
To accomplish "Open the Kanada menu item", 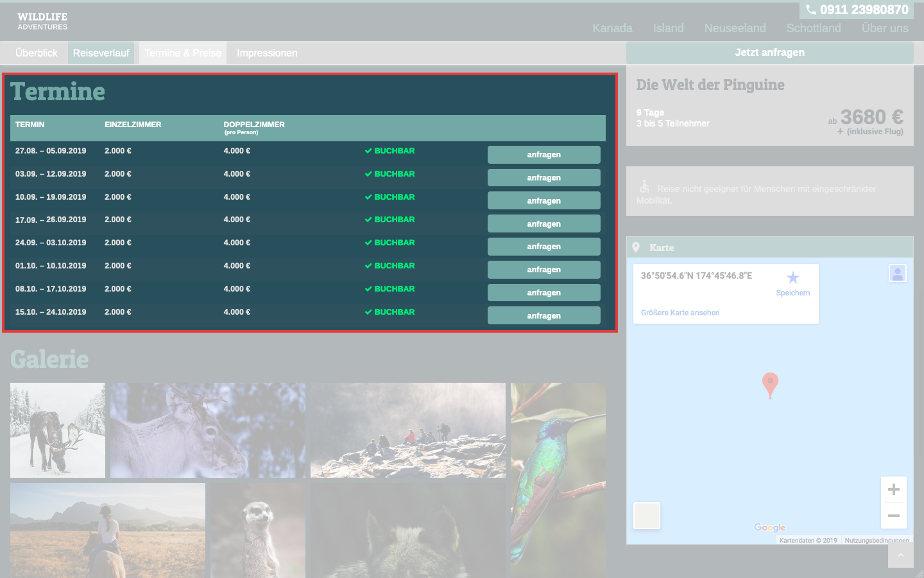I will (x=612, y=28).
